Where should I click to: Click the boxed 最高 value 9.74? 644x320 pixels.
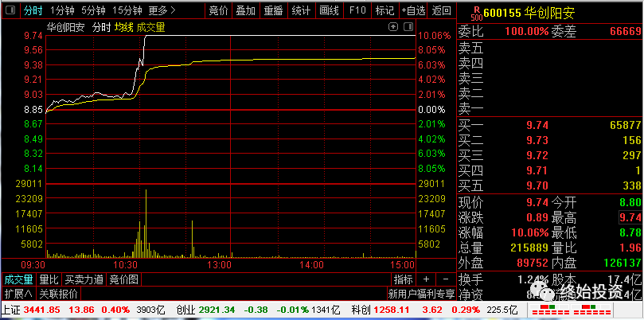(x=630, y=217)
